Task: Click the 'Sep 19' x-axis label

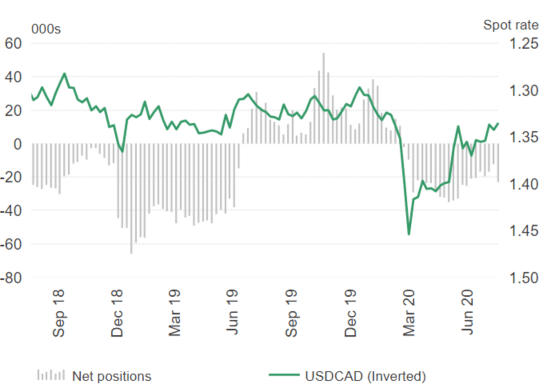Action: click(x=291, y=313)
